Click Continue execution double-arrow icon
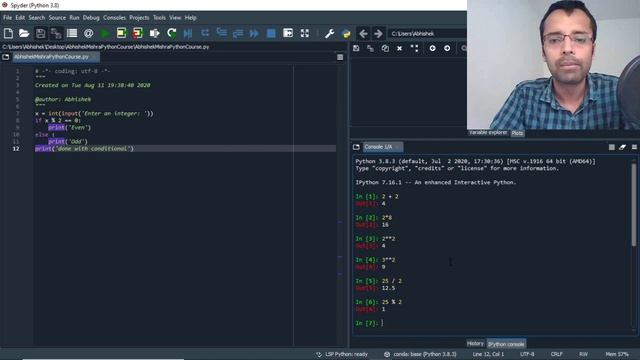The height and width of the screenshot is (360, 640). tap(254, 33)
